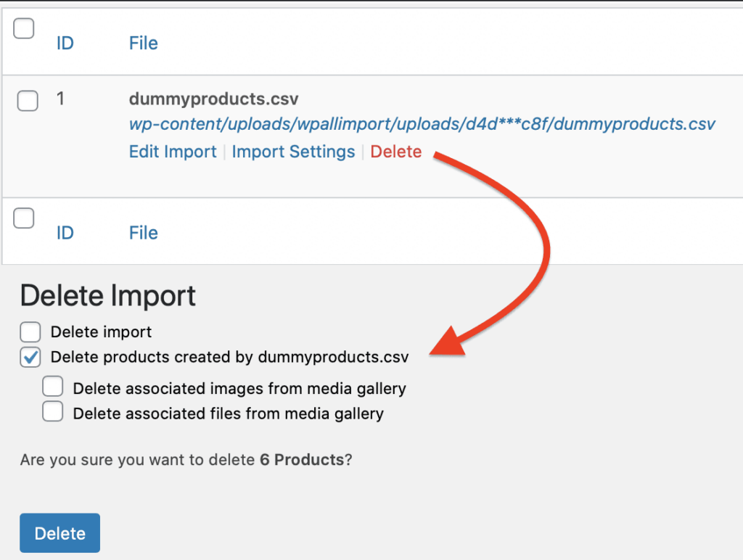Uncheck Delete products created by dummyproducts.csv
Viewport: 743px width, 560px height.
tap(30, 357)
